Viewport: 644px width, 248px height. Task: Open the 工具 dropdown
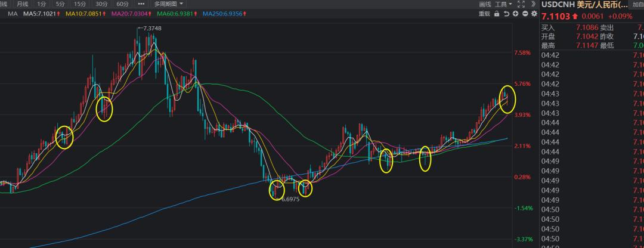(x=503, y=4)
